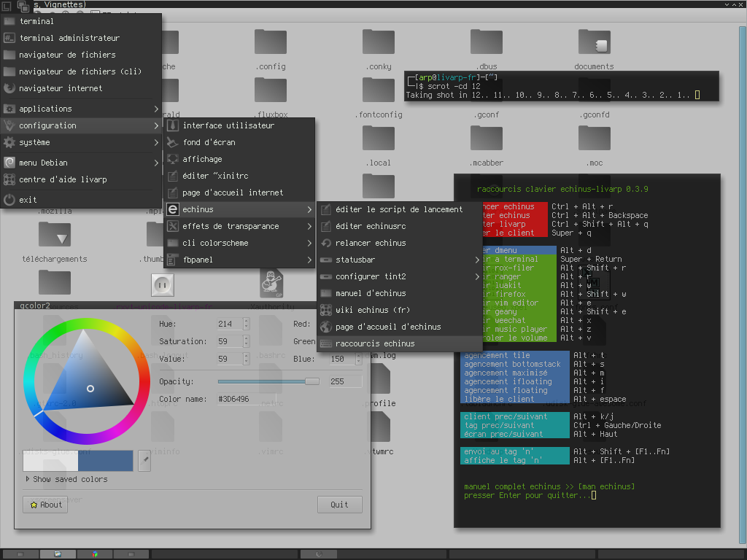Viewport: 747px width, 560px height.
Task: Click the Color name hex input field
Action: click(247, 399)
